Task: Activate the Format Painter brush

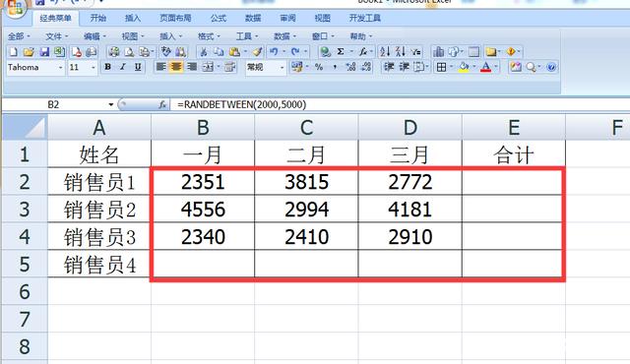Action: pos(257,52)
